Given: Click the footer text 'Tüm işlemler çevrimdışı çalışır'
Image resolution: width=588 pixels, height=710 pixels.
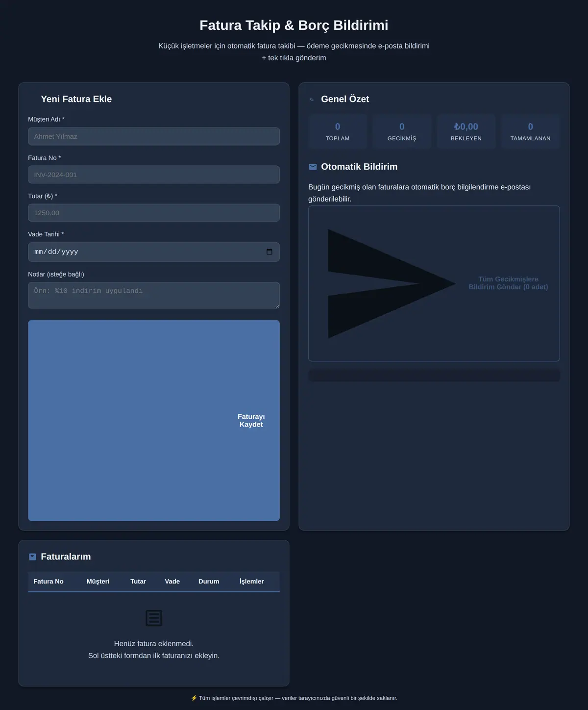Looking at the screenshot, I should tap(236, 698).
